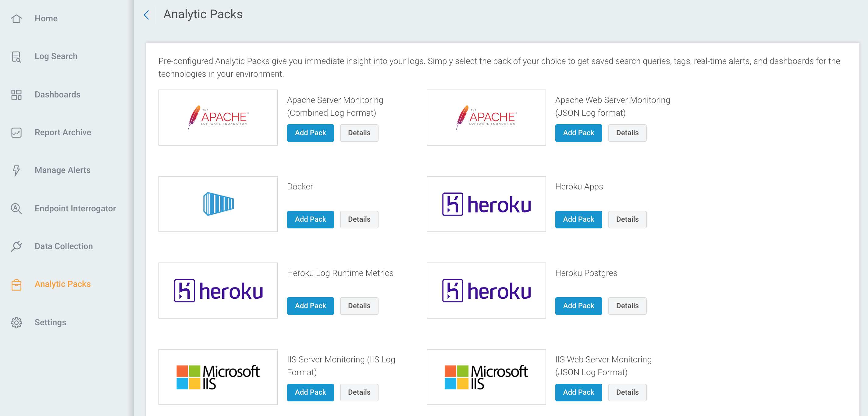
Task: Click the Home house icon
Action: [x=16, y=19]
